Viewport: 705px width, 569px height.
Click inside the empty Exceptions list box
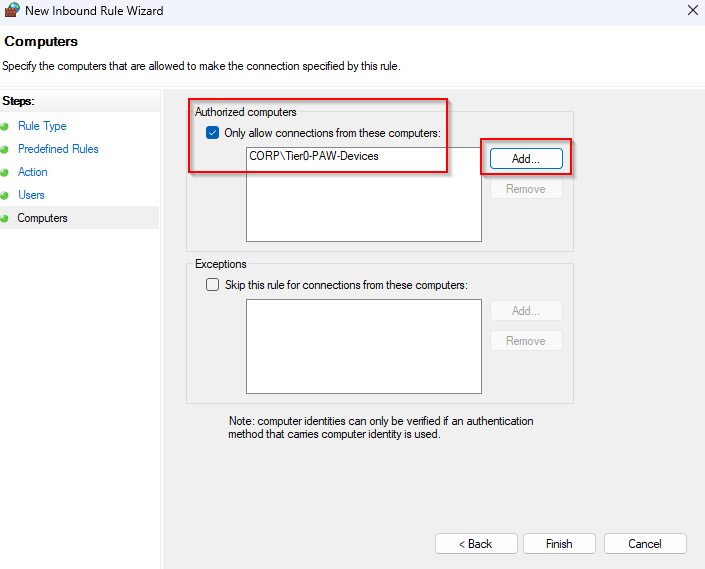363,346
